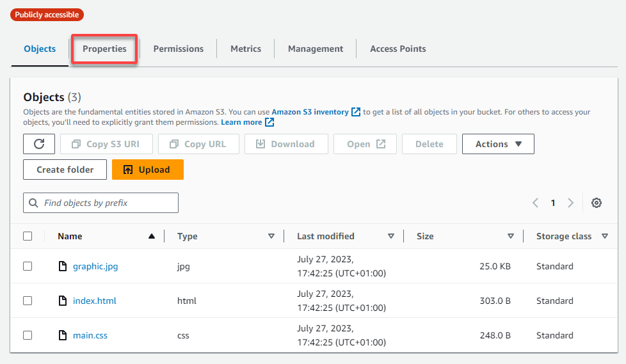Click the Open button
626x364 pixels.
tap(365, 144)
